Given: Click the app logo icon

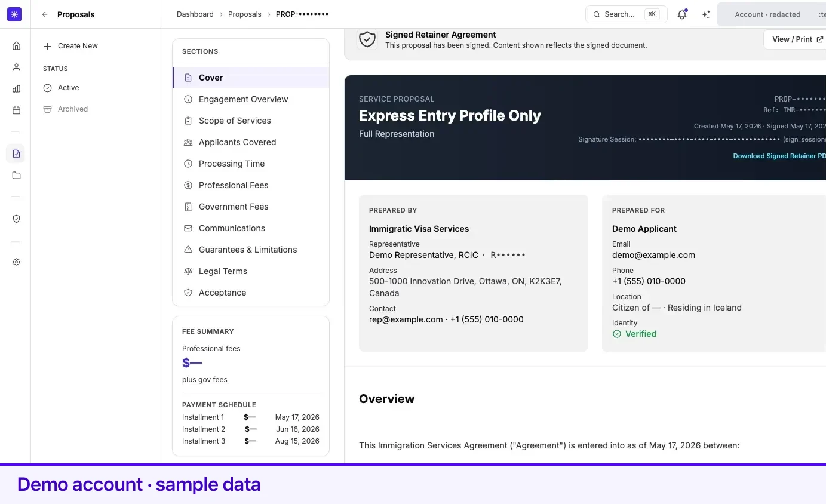Looking at the screenshot, I should [14, 14].
